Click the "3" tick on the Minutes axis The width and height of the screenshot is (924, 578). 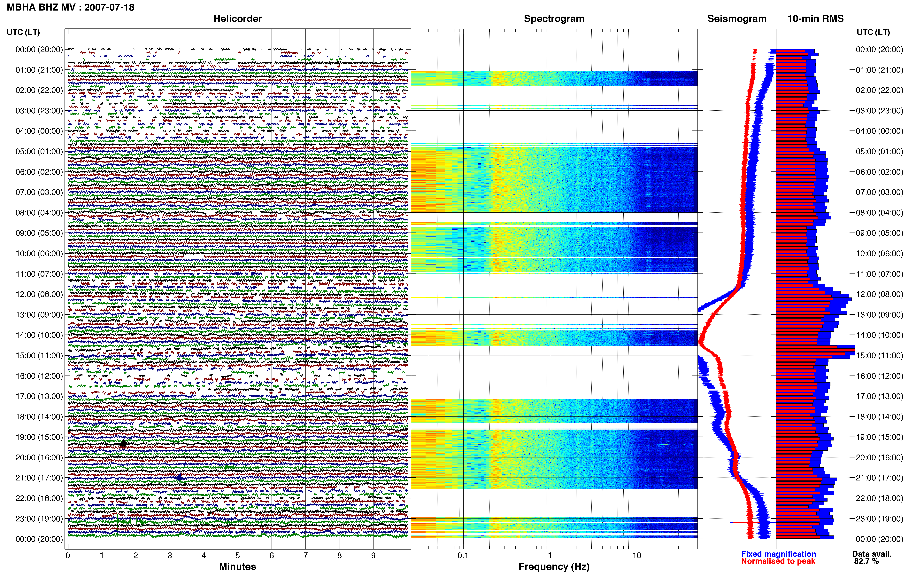170,555
